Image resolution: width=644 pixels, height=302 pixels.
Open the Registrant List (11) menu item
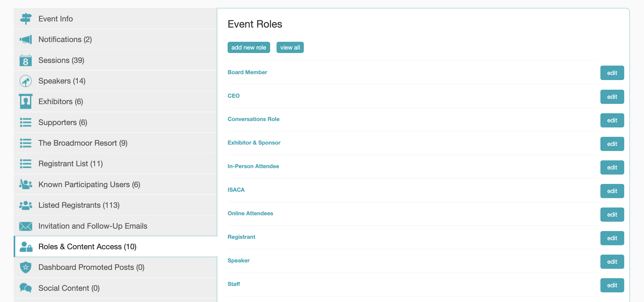[71, 164]
